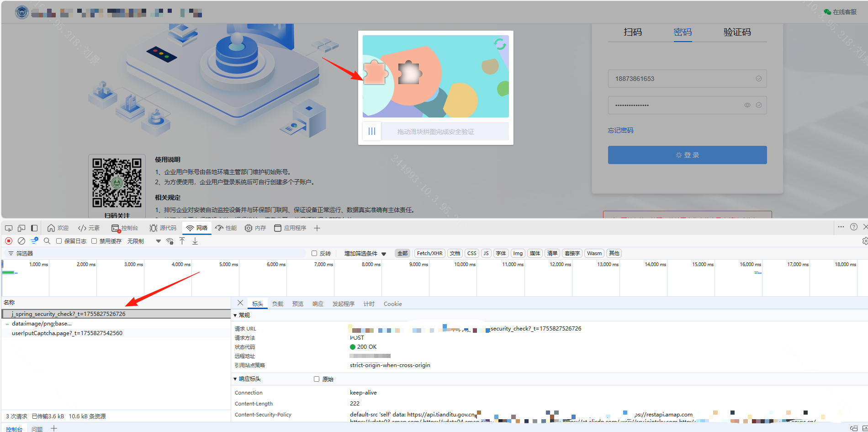
Task: Open the 负载 payload tab
Action: [x=278, y=304]
